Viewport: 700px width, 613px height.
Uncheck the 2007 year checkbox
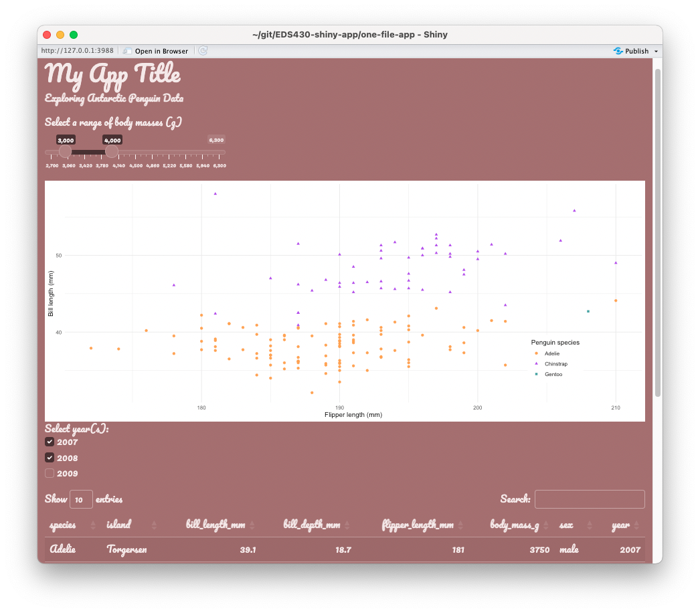tap(50, 441)
